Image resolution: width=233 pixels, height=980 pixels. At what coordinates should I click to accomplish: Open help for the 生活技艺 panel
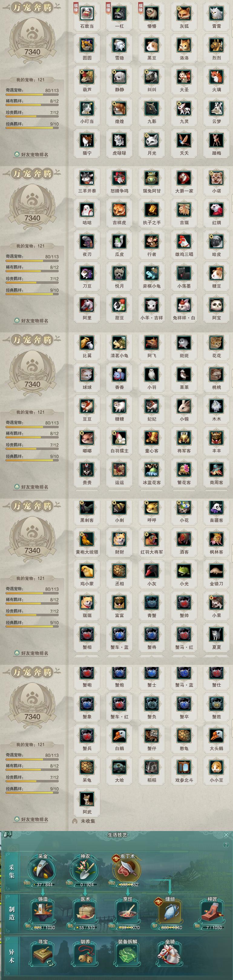pyautogui.click(x=227, y=845)
